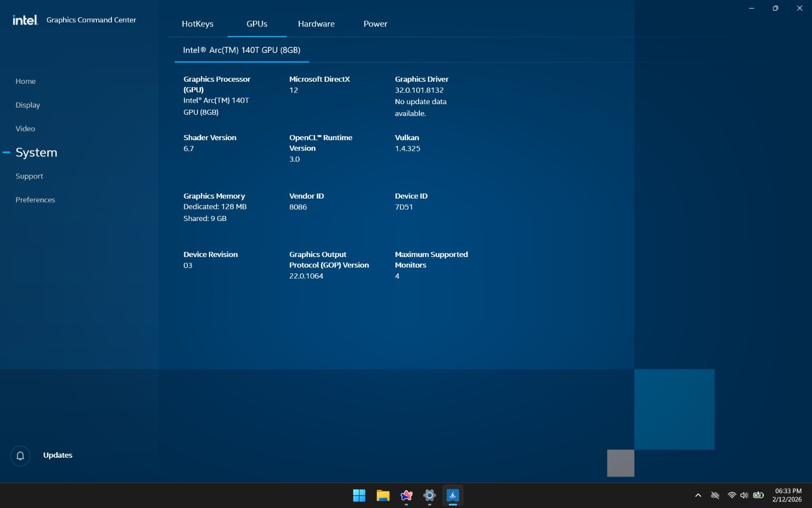This screenshot has width=812, height=508.
Task: Open the Video section
Action: click(25, 129)
